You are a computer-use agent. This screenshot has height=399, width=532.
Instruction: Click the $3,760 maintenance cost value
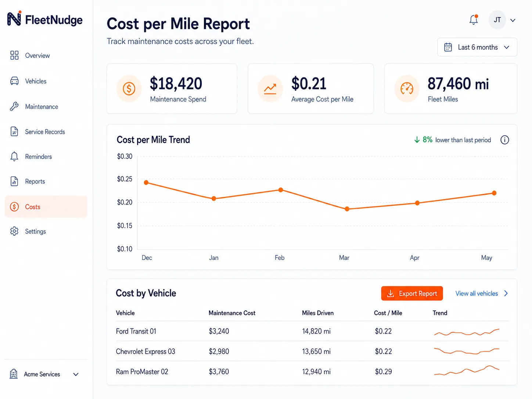[219, 372]
